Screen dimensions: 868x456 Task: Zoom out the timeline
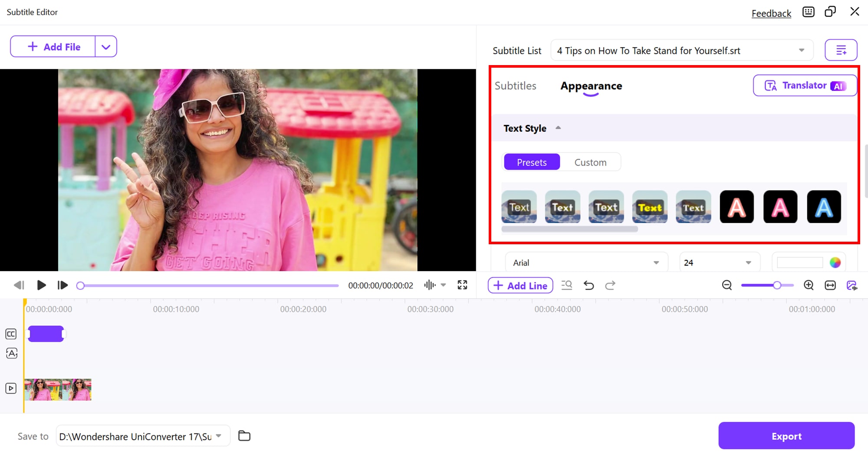click(x=727, y=285)
